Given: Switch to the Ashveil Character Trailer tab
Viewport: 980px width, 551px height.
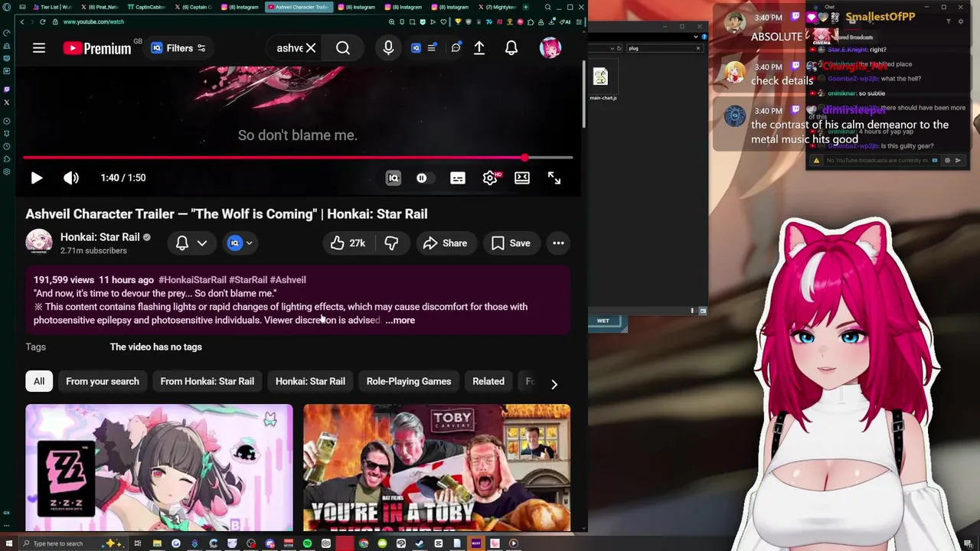Looking at the screenshot, I should click(298, 7).
